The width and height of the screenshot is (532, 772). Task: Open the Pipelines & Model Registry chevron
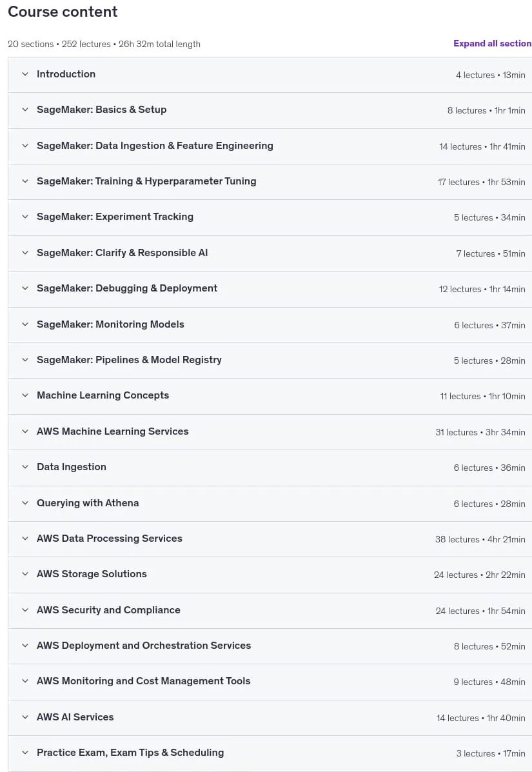(x=25, y=360)
